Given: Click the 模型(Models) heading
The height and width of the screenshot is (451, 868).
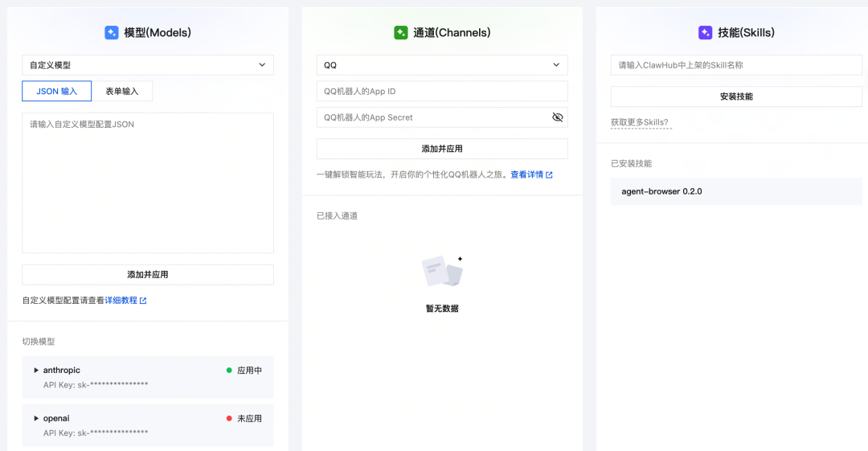Looking at the screenshot, I should click(x=158, y=33).
